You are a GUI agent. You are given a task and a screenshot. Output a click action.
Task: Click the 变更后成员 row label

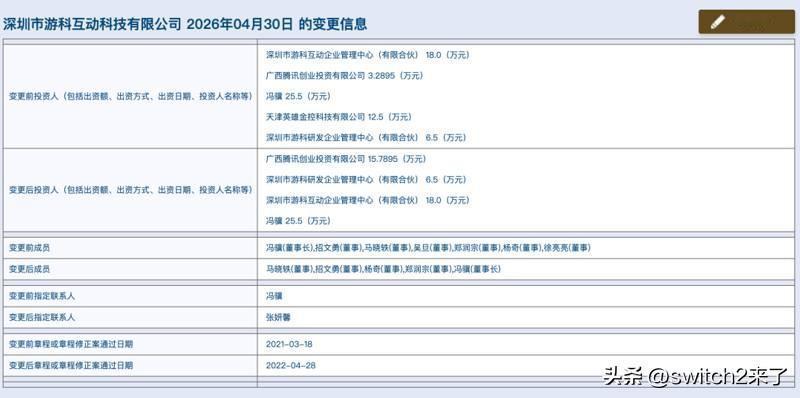[29, 269]
